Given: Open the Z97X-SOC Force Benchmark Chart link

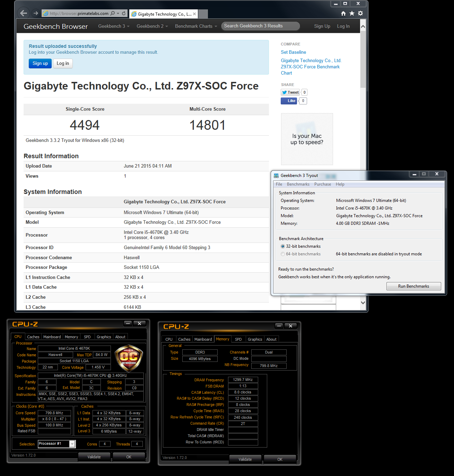Looking at the screenshot, I should [311, 67].
